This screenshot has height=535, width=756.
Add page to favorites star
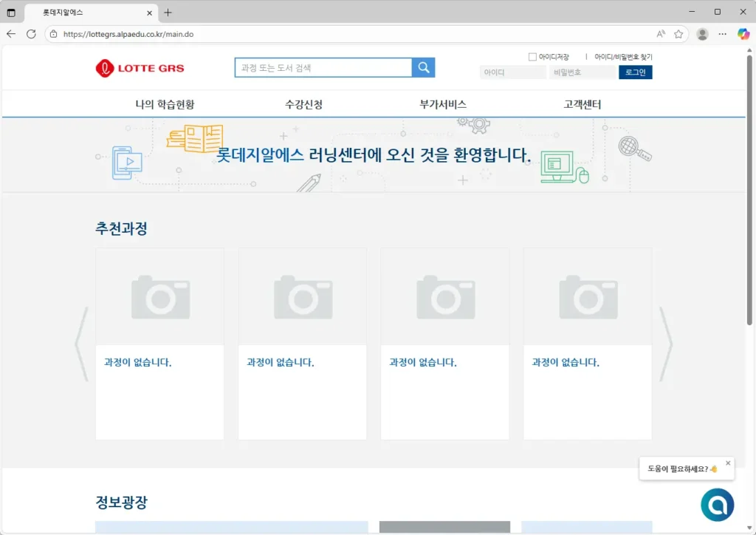678,34
